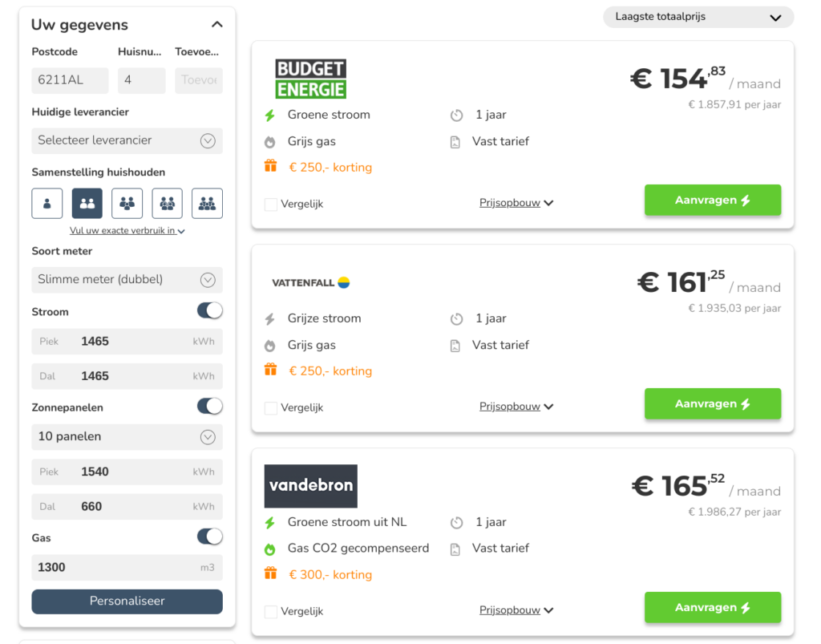This screenshot has height=644, width=821.
Task: Collapse the Uw gegevens panel
Action: point(216,25)
